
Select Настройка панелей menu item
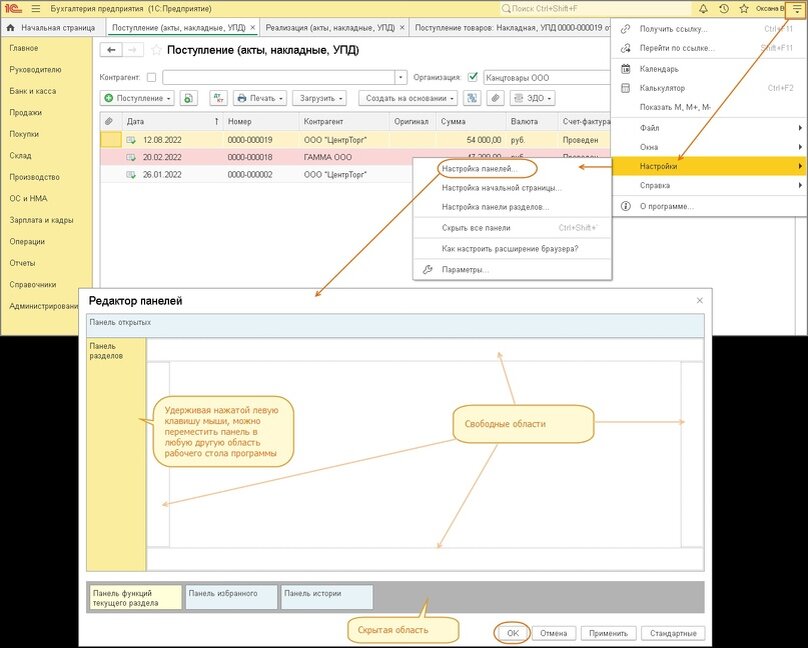pyautogui.click(x=512, y=168)
